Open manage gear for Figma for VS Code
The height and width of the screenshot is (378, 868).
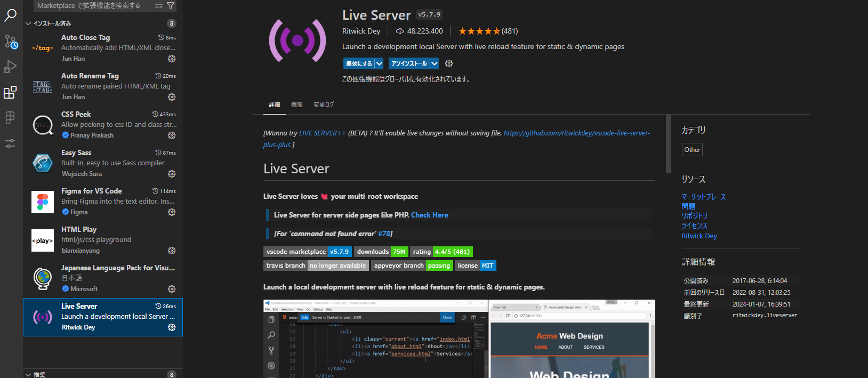pos(172,212)
